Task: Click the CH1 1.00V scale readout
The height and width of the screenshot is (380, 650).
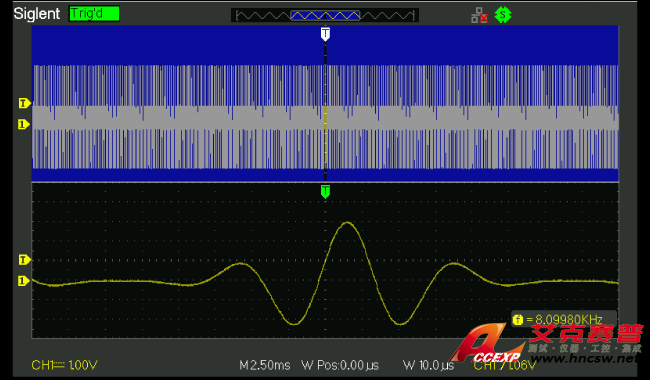Action: point(64,365)
